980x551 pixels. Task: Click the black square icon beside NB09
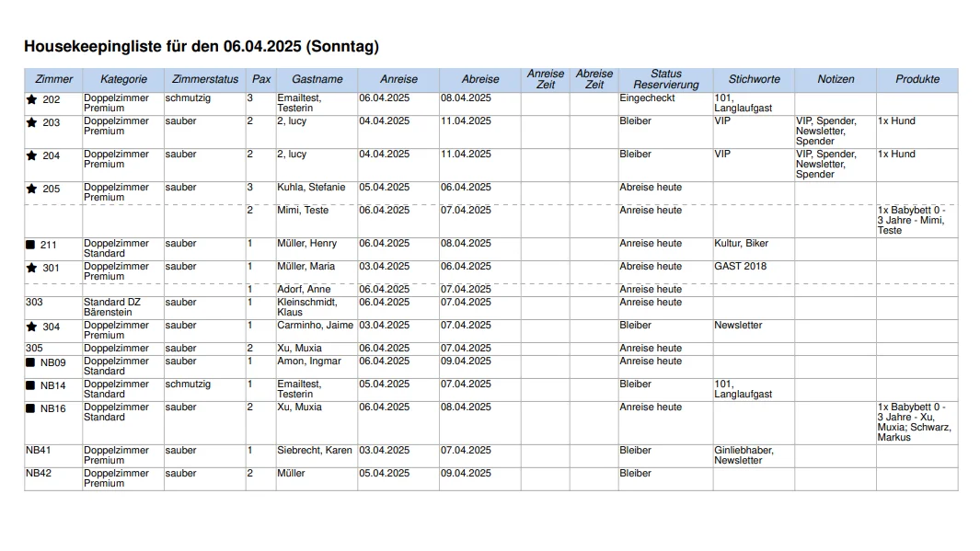30,362
